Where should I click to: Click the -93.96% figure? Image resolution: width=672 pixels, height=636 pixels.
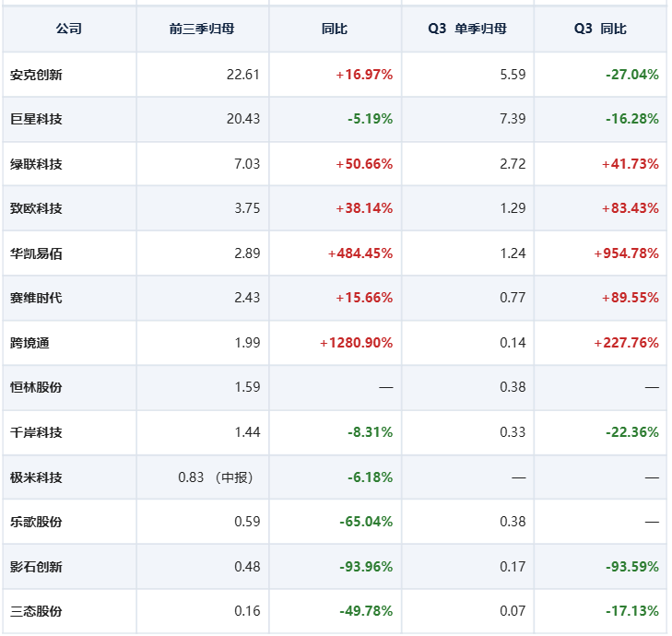[x=366, y=567]
